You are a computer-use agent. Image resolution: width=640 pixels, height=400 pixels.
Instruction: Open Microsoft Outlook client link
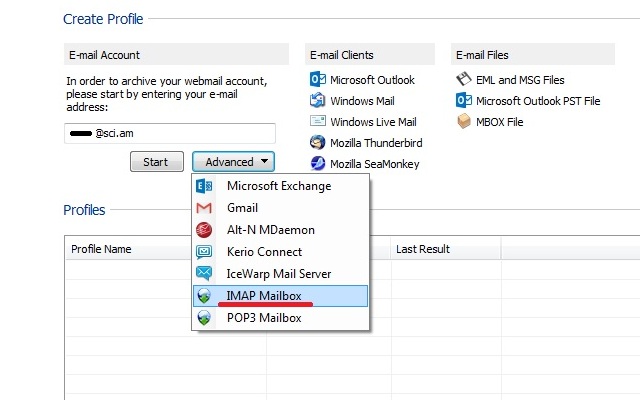click(x=372, y=80)
